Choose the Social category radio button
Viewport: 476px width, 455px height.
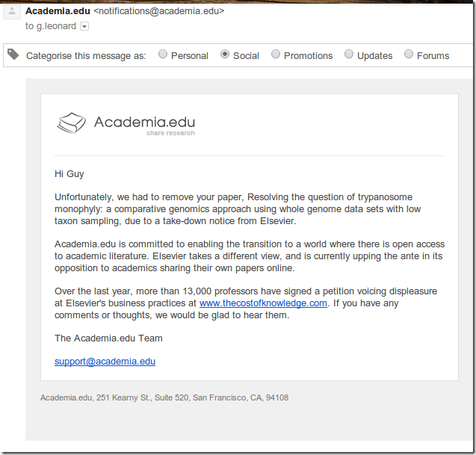tap(225, 55)
